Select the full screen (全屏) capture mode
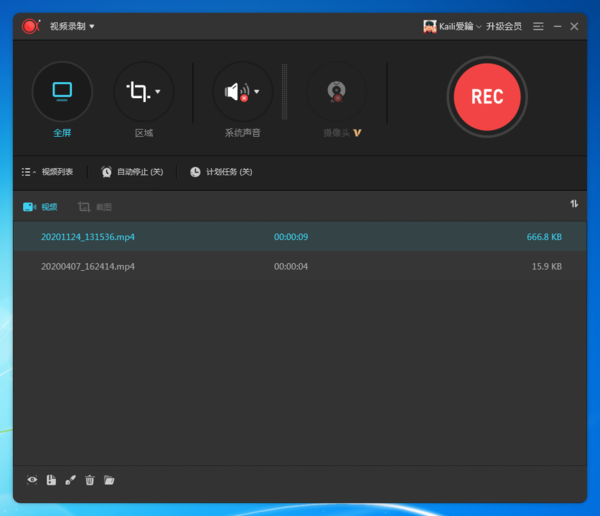The width and height of the screenshot is (600, 516). point(62,92)
